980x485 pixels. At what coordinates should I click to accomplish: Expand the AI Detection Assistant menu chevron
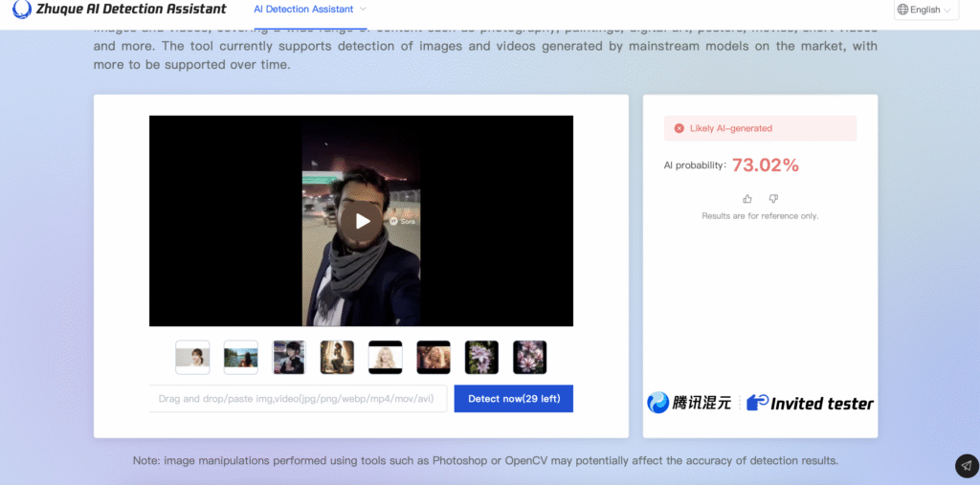pyautogui.click(x=363, y=9)
